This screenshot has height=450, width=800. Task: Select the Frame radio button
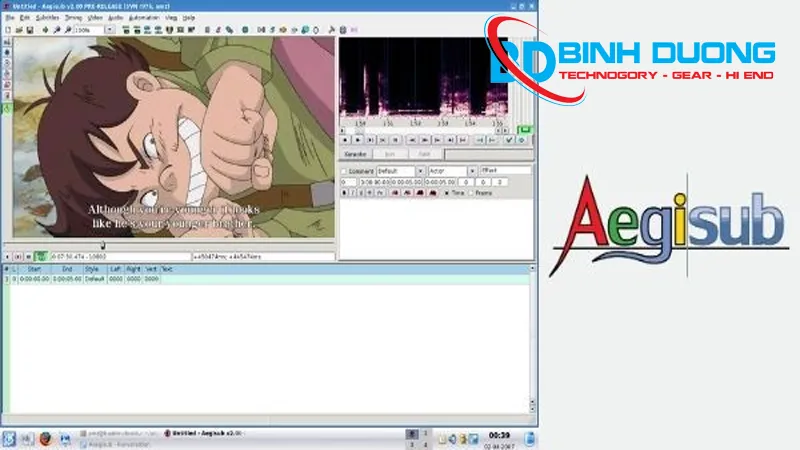[471, 193]
